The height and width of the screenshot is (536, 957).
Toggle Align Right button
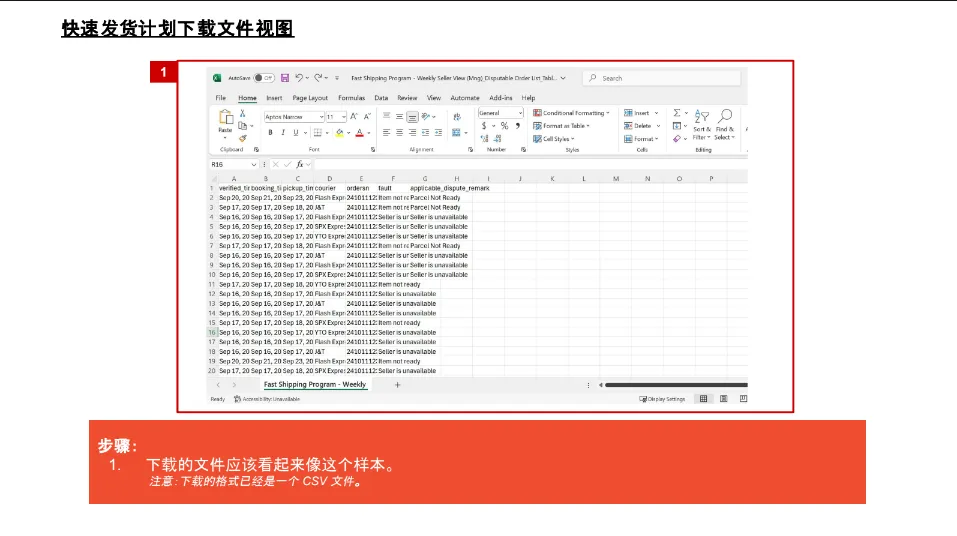click(413, 132)
